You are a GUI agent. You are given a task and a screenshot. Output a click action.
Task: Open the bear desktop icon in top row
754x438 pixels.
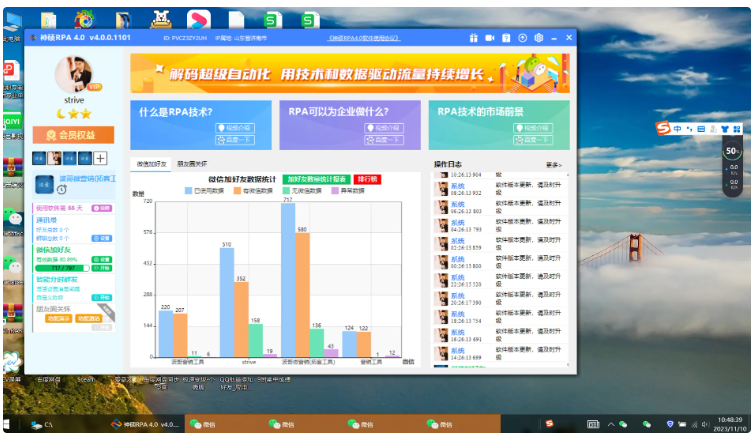[161, 20]
